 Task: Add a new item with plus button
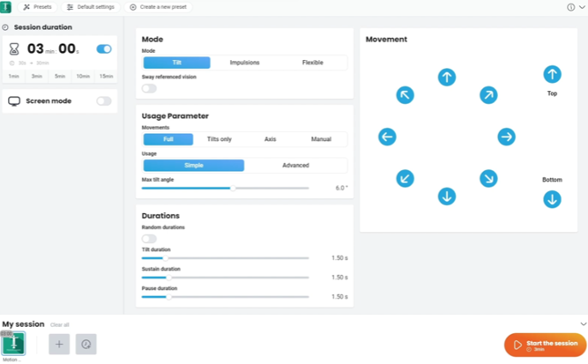coord(59,344)
